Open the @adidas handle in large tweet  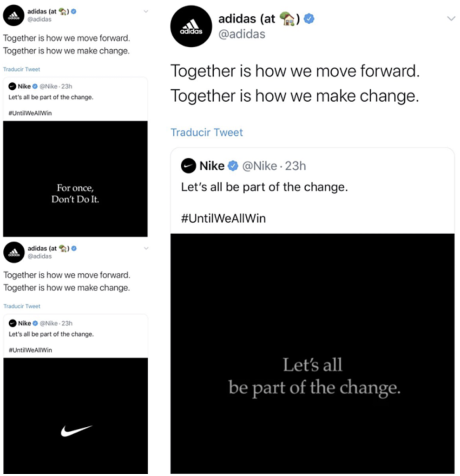[x=242, y=34]
